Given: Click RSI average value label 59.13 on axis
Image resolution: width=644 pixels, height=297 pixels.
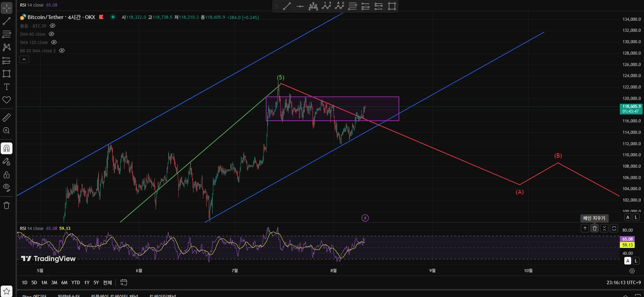Looking at the screenshot, I should (627, 245).
